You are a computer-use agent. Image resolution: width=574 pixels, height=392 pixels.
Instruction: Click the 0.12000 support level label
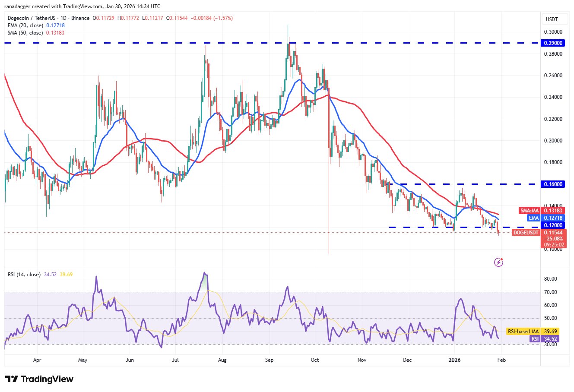(552, 225)
